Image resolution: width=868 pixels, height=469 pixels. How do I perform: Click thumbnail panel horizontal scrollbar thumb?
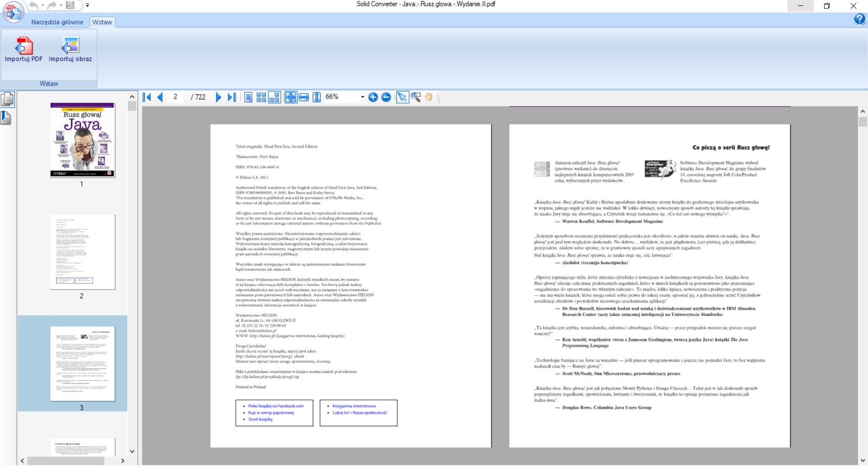coord(66,461)
